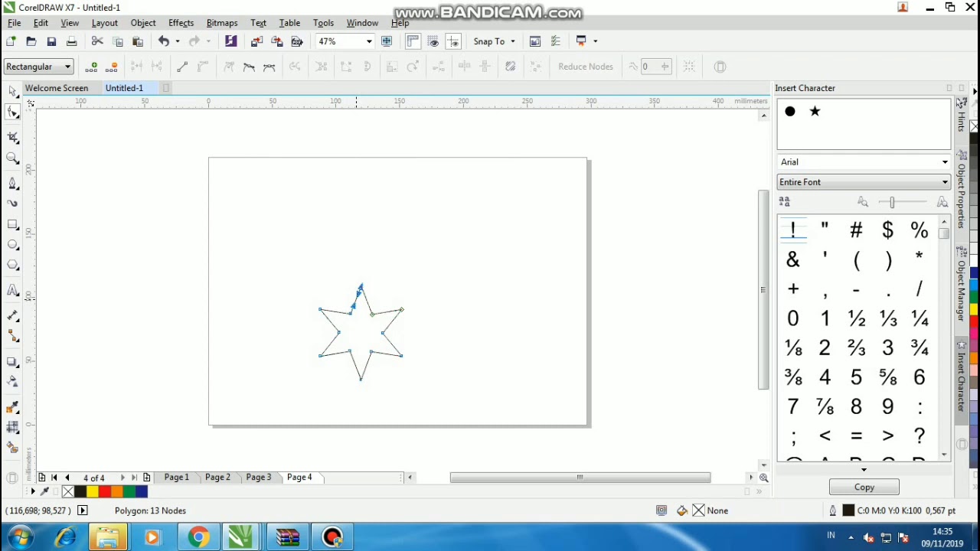Create a new document from the toolbar
The image size is (980, 551).
tap(11, 41)
